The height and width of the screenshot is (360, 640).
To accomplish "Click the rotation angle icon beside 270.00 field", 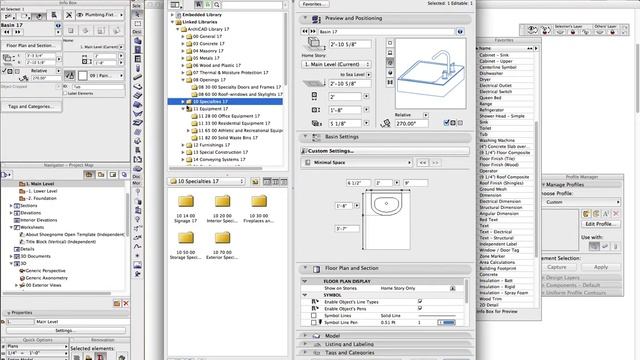I will pos(385,123).
